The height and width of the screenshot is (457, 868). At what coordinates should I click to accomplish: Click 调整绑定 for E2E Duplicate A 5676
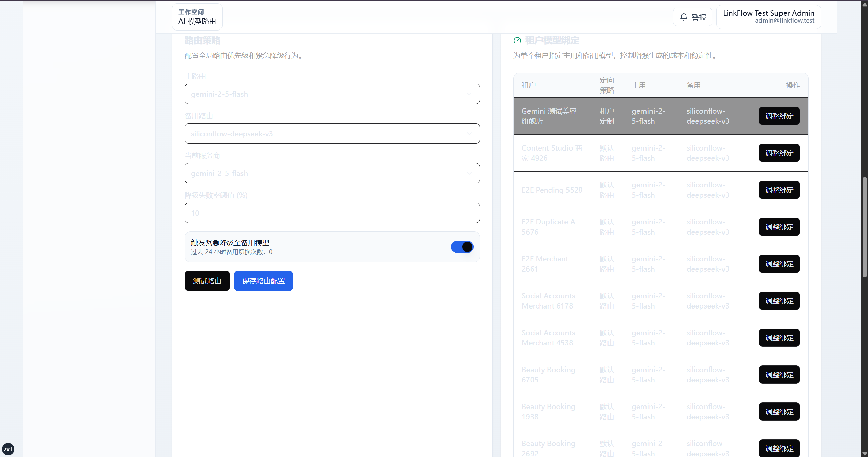779,227
